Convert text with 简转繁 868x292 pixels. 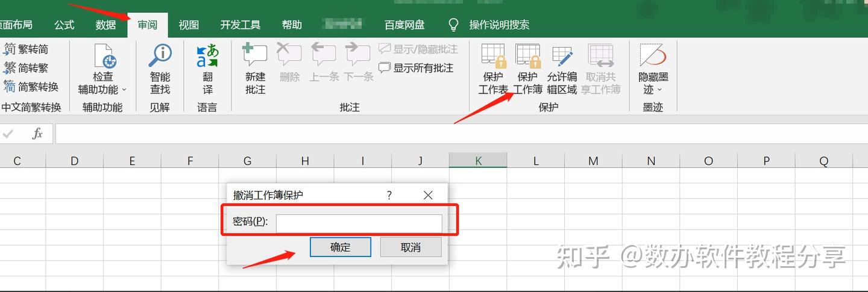[27, 68]
